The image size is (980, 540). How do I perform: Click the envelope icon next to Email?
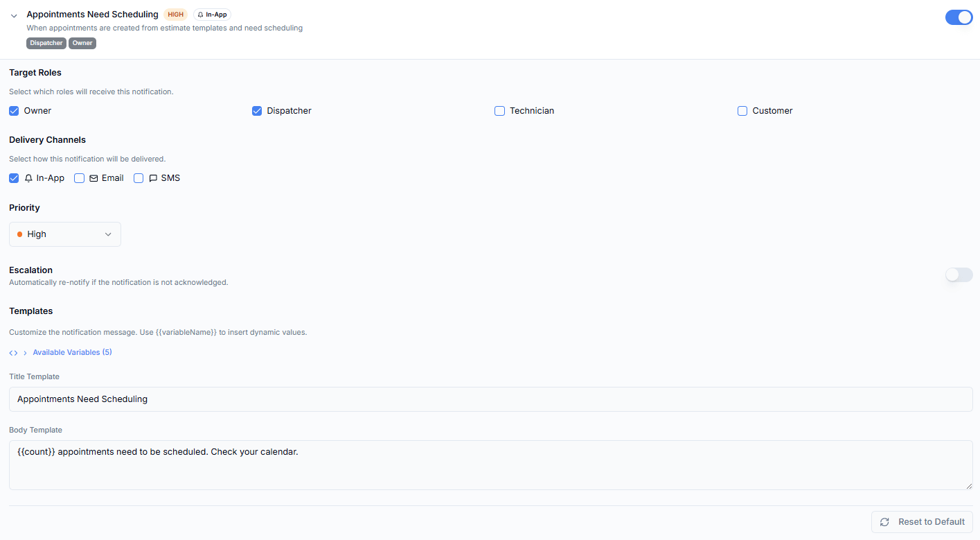tap(93, 178)
